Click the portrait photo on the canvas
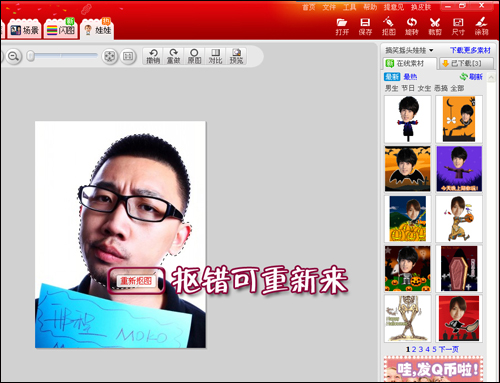 (x=120, y=234)
